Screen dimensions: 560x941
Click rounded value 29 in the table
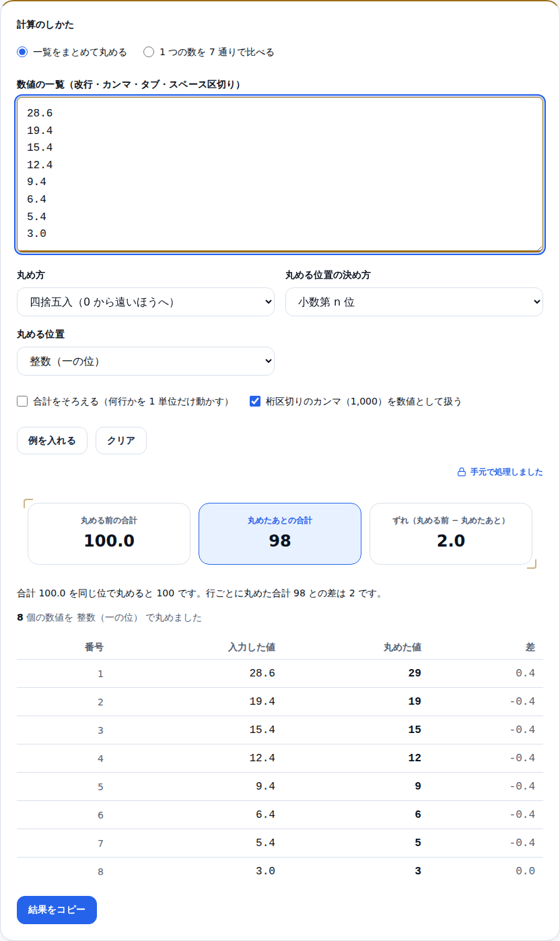tap(415, 673)
